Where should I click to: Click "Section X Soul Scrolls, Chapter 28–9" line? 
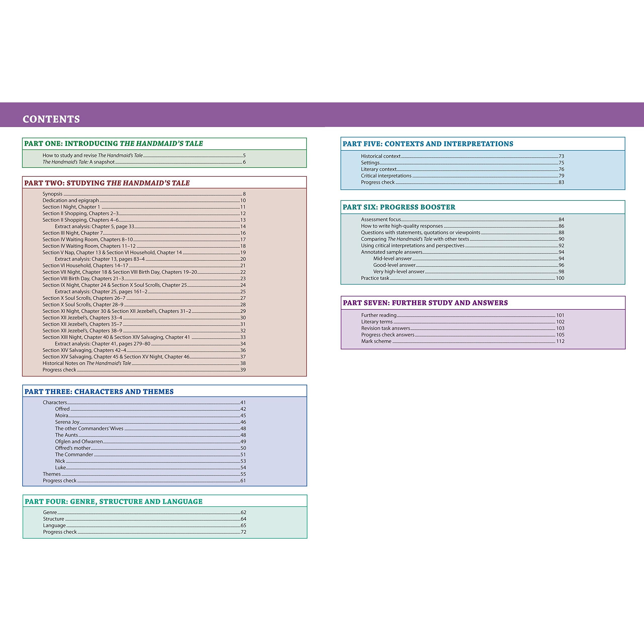[x=144, y=305]
